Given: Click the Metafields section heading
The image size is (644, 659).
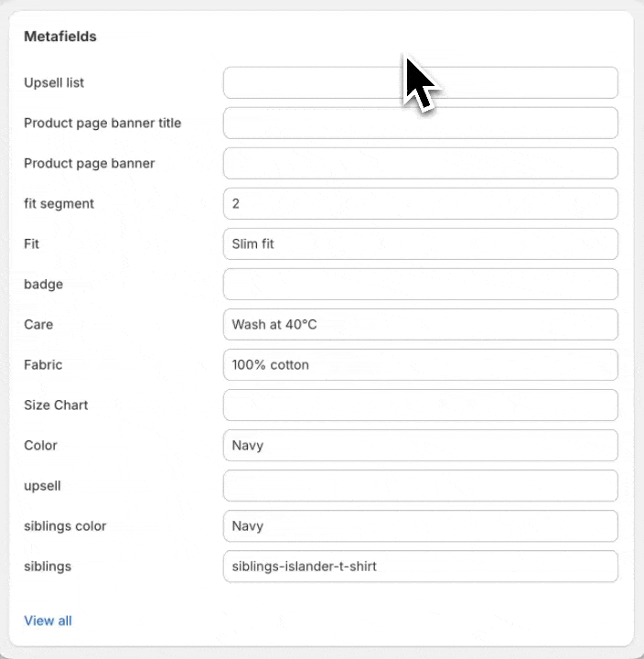Looking at the screenshot, I should click(60, 37).
